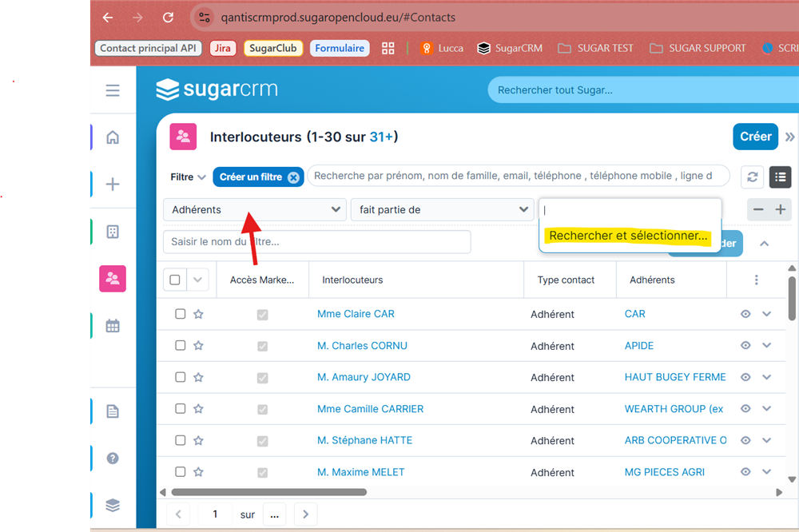Toggle the select-all checkbox in the header
The height and width of the screenshot is (532, 799).
click(x=175, y=280)
